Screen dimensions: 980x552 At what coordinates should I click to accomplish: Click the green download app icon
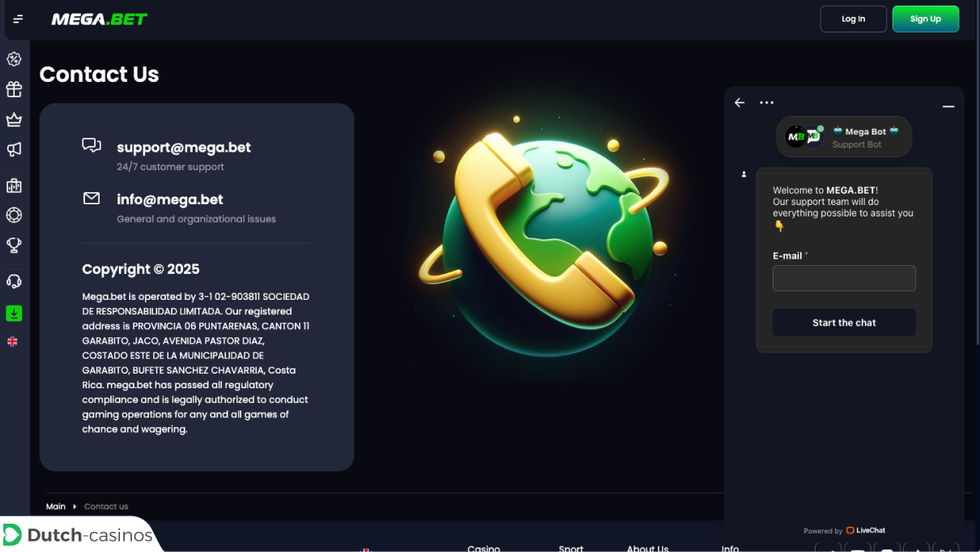pos(14,313)
